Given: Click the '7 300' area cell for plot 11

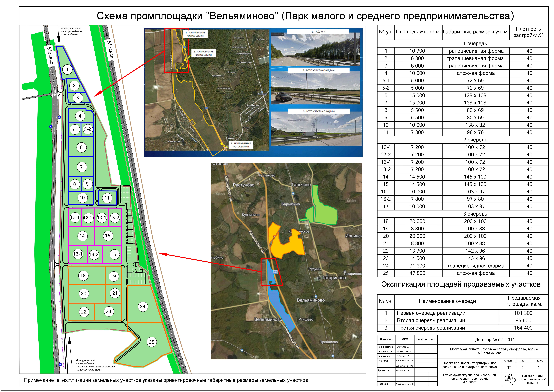Looking at the screenshot, I should click(x=418, y=133).
